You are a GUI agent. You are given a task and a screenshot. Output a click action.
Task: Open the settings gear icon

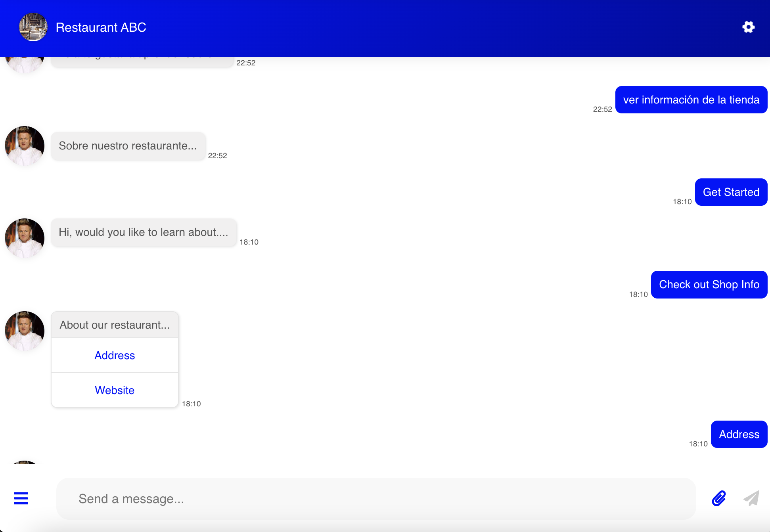tap(748, 27)
